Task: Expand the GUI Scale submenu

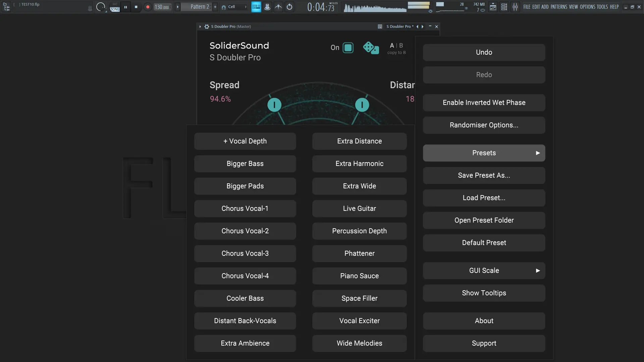Action: coord(484,270)
